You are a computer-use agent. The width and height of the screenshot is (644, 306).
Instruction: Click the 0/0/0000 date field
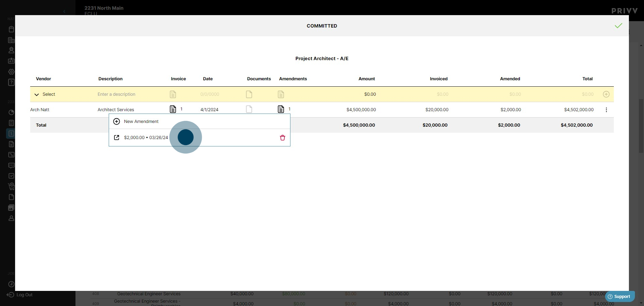210,94
